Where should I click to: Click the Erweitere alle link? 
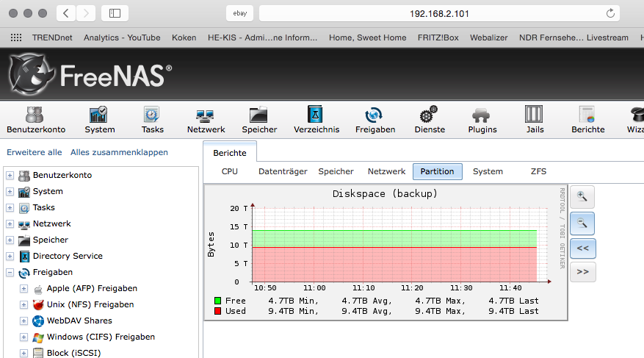click(34, 152)
